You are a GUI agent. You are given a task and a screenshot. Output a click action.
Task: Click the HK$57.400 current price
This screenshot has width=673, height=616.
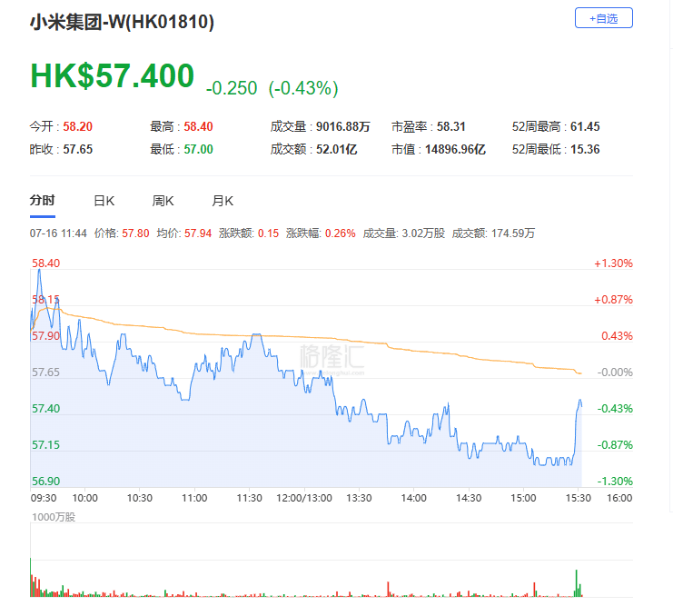coord(113,76)
